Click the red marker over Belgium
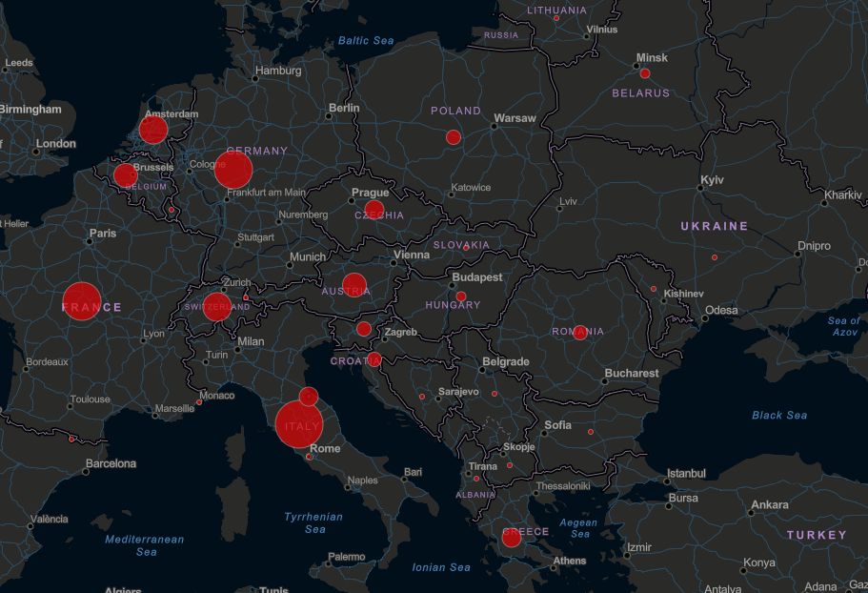The width and height of the screenshot is (868, 593). click(126, 175)
